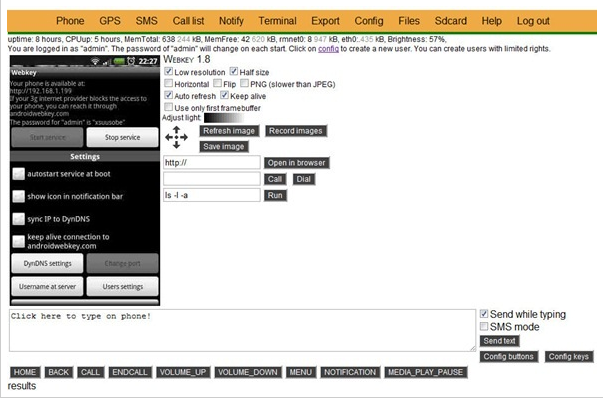This screenshot has height=399, width=603.
Task: Click the ENDCALL key button
Action: point(130,372)
